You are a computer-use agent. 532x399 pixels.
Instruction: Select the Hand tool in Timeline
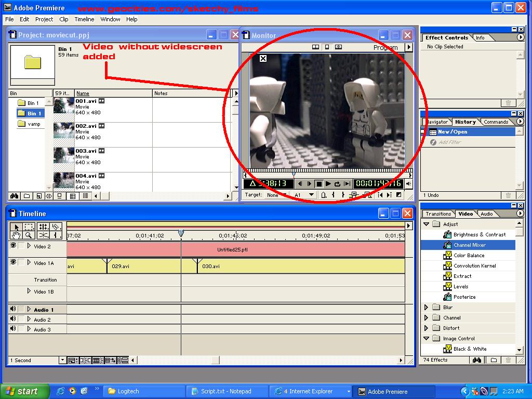(16, 235)
